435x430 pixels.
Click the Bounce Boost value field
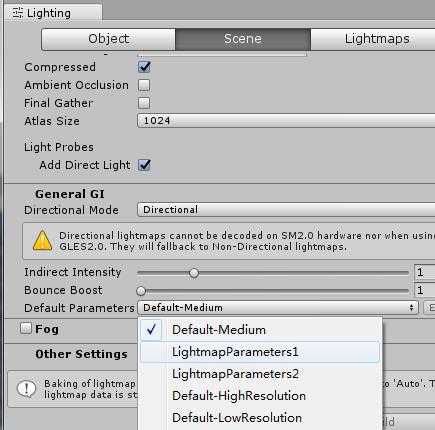425,290
